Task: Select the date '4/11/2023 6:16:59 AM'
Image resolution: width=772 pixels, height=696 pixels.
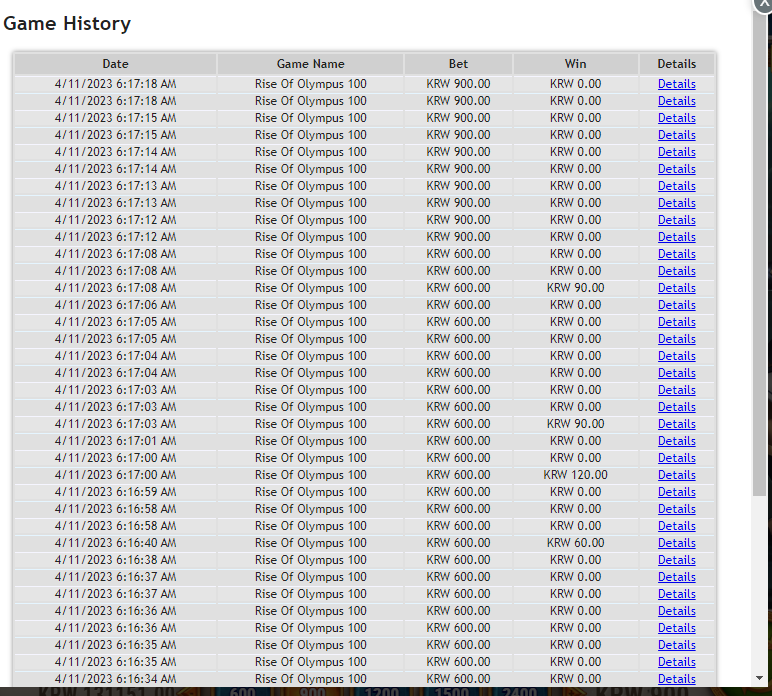Action: pyautogui.click(x=115, y=492)
